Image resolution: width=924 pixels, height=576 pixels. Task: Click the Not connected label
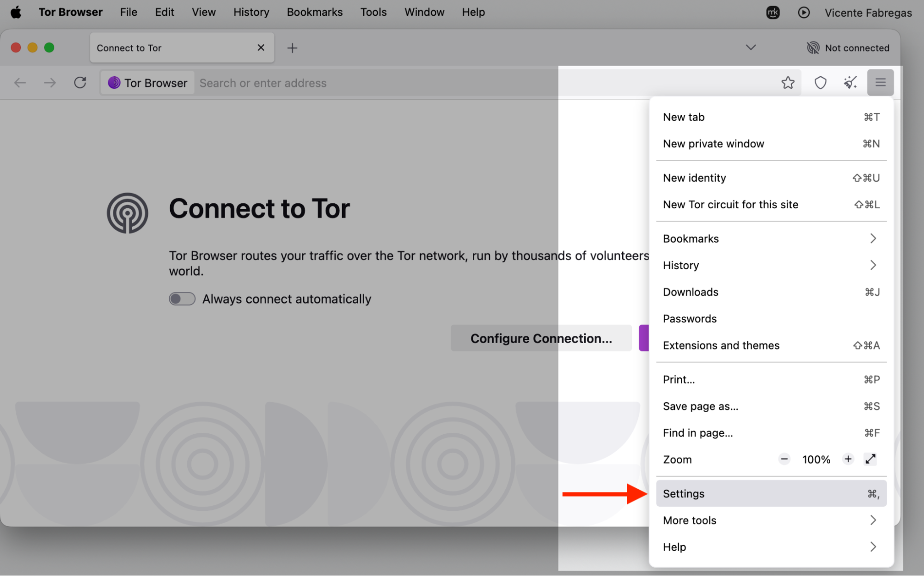click(x=857, y=48)
